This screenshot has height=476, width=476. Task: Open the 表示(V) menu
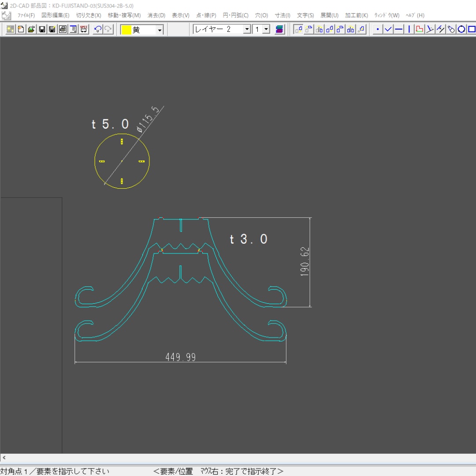(181, 15)
